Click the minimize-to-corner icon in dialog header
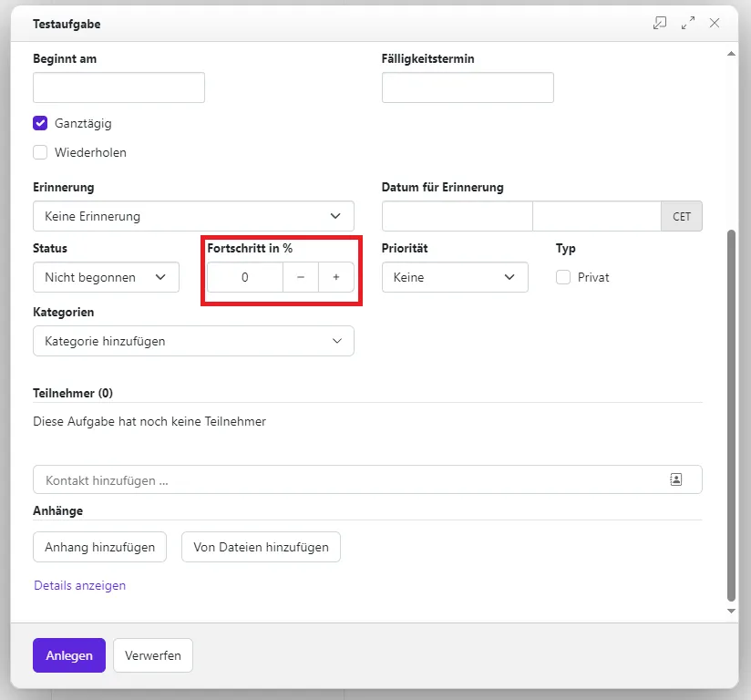 coord(660,24)
